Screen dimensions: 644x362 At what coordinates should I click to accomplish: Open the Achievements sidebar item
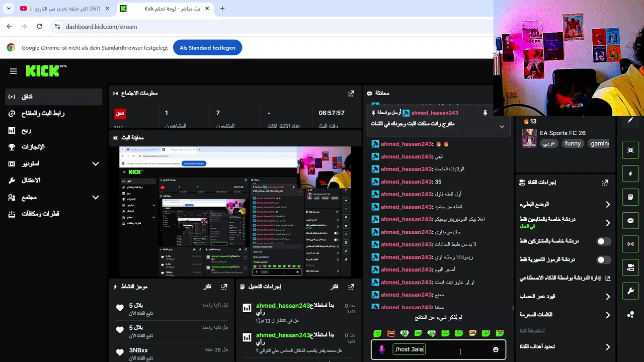click(53, 147)
